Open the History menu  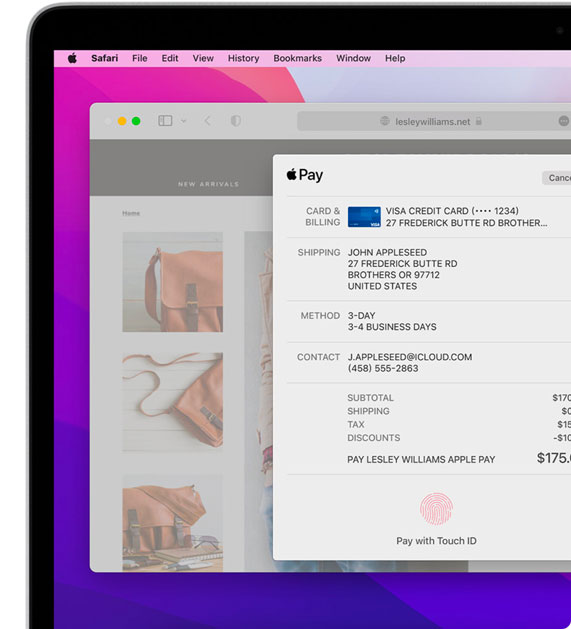click(x=243, y=58)
